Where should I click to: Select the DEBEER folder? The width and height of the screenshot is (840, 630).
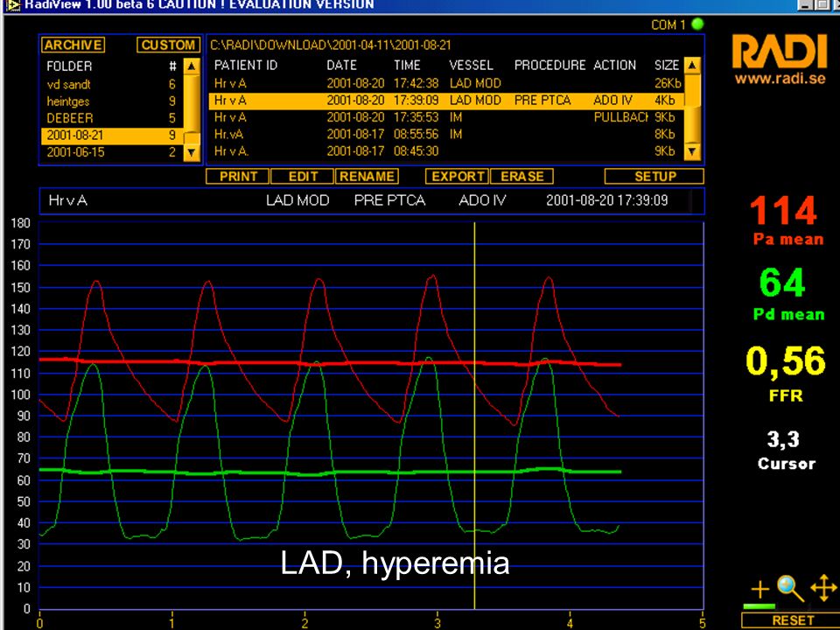pos(113,118)
